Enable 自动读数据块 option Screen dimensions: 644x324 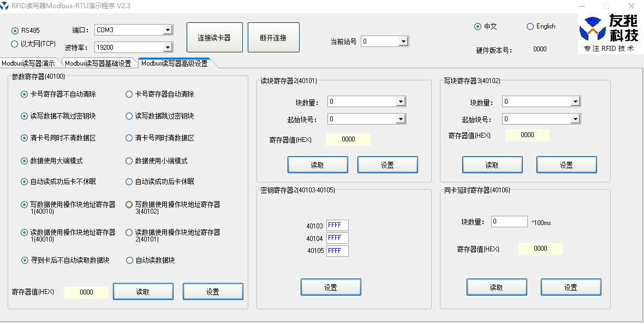(130, 260)
